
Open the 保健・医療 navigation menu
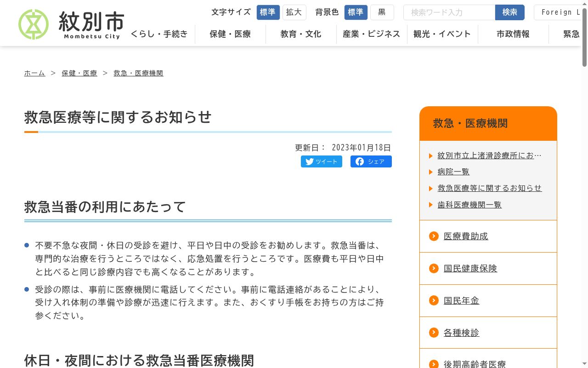click(x=230, y=34)
